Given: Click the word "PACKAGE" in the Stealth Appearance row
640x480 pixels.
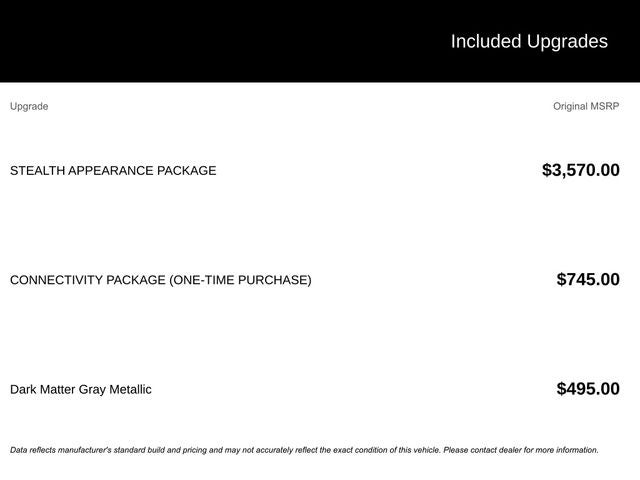Looking at the screenshot, I should (186, 171).
